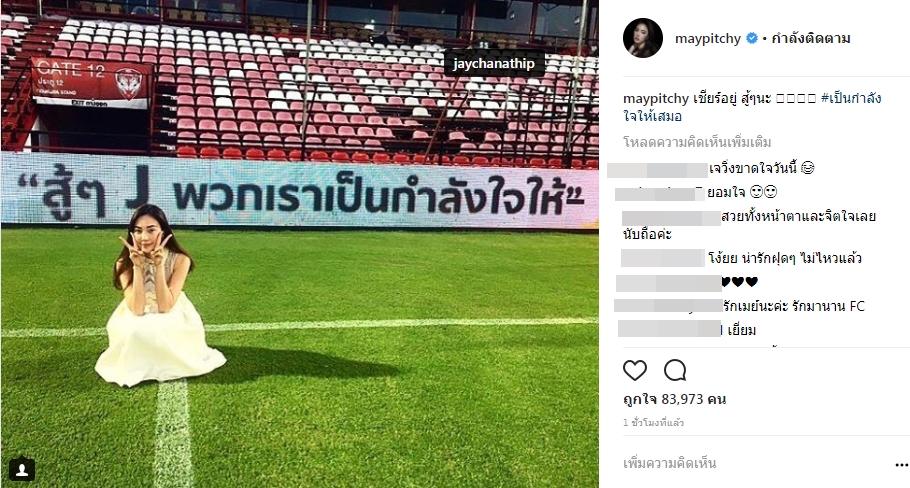Open the maypitchy profile picture
Viewport: 910px width, 488px height.
643,38
